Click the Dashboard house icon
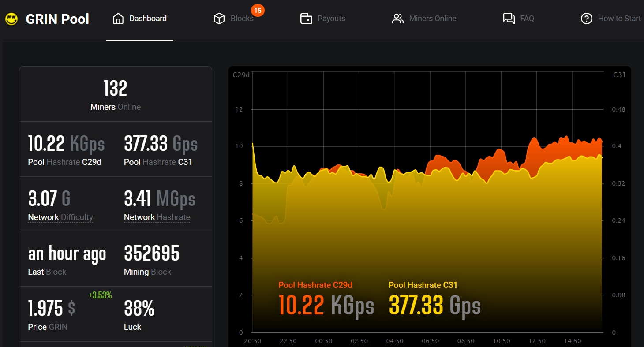This screenshot has width=644, height=347. click(118, 19)
